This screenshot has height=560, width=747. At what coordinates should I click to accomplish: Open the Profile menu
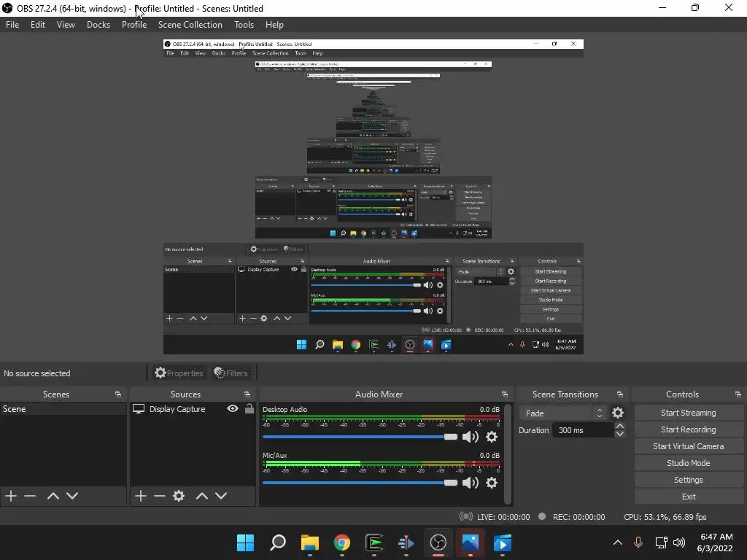click(134, 25)
